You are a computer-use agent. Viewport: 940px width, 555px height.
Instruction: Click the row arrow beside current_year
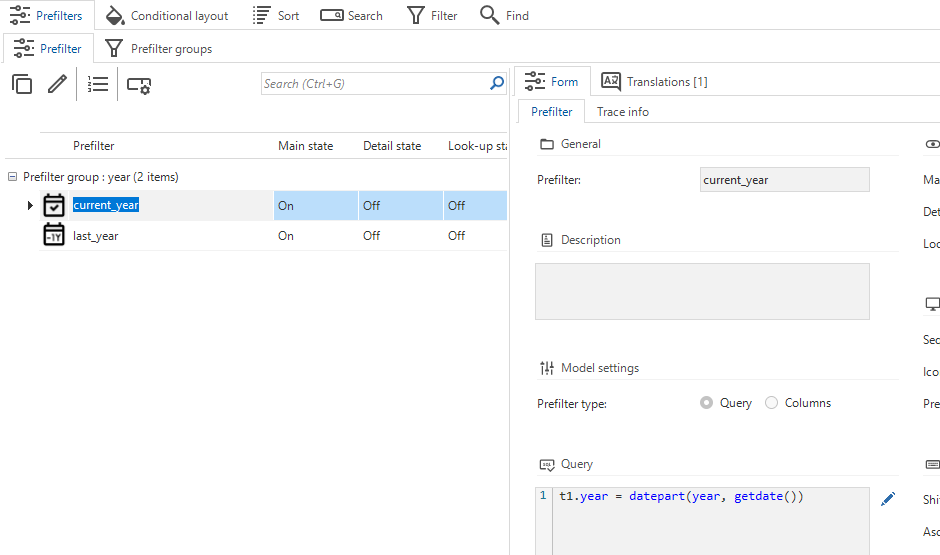30,206
